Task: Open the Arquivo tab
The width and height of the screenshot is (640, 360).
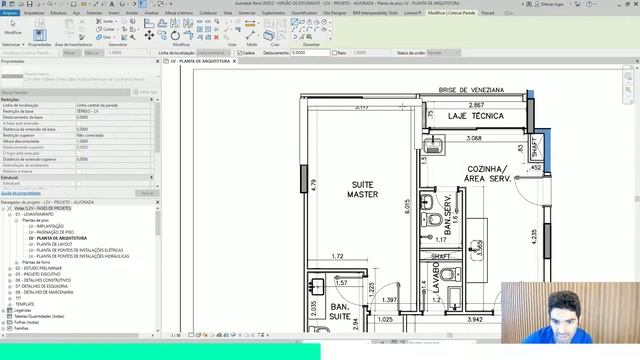Action: coord(10,13)
